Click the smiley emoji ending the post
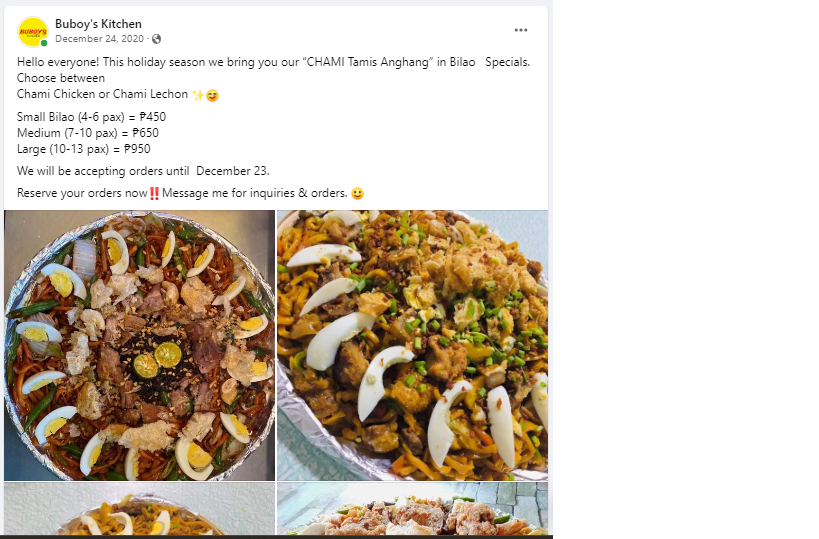This screenshot has height=539, width=819. click(358, 193)
